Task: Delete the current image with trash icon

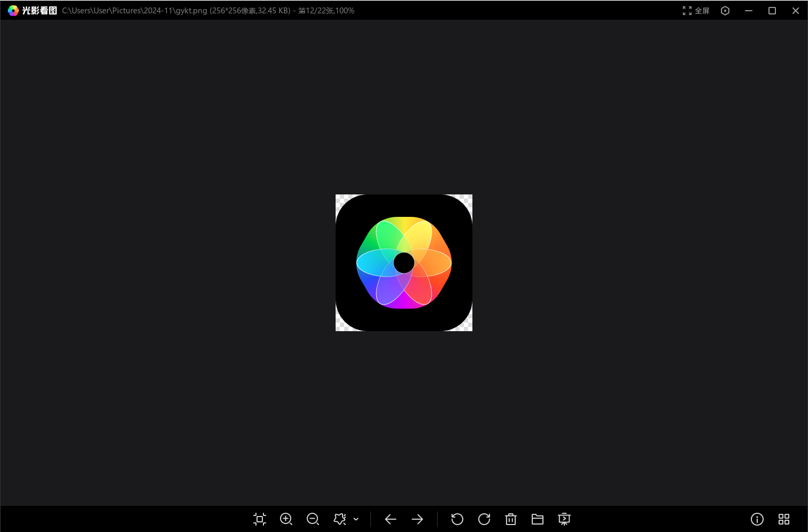Action: click(511, 519)
